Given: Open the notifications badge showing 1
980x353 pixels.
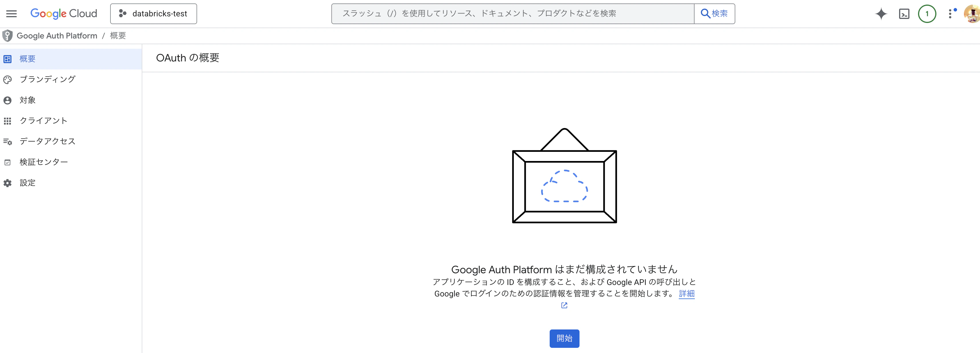Looking at the screenshot, I should click(927, 14).
